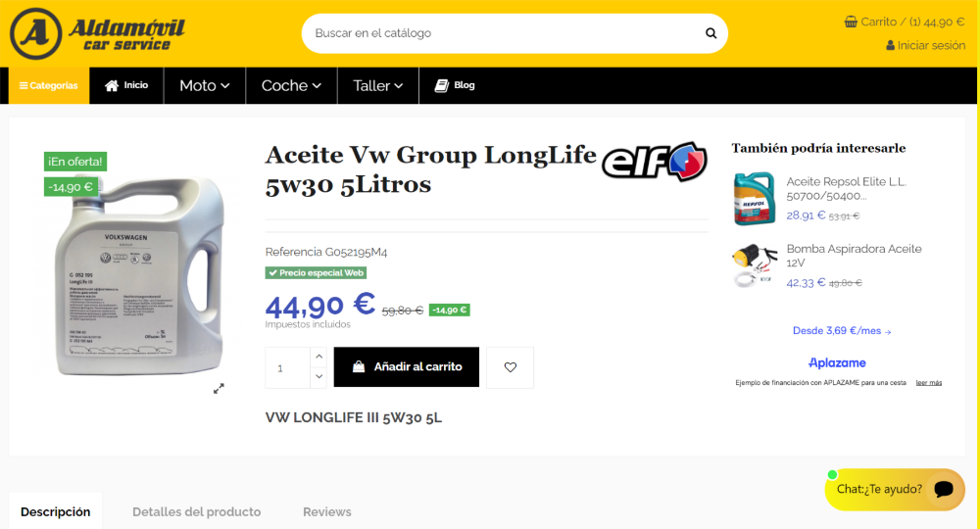
Task: Increase quantity with up arrow
Action: (318, 357)
